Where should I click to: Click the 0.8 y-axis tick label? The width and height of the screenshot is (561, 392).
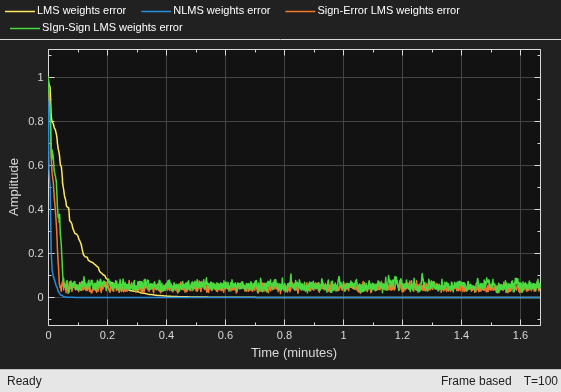(x=36, y=122)
